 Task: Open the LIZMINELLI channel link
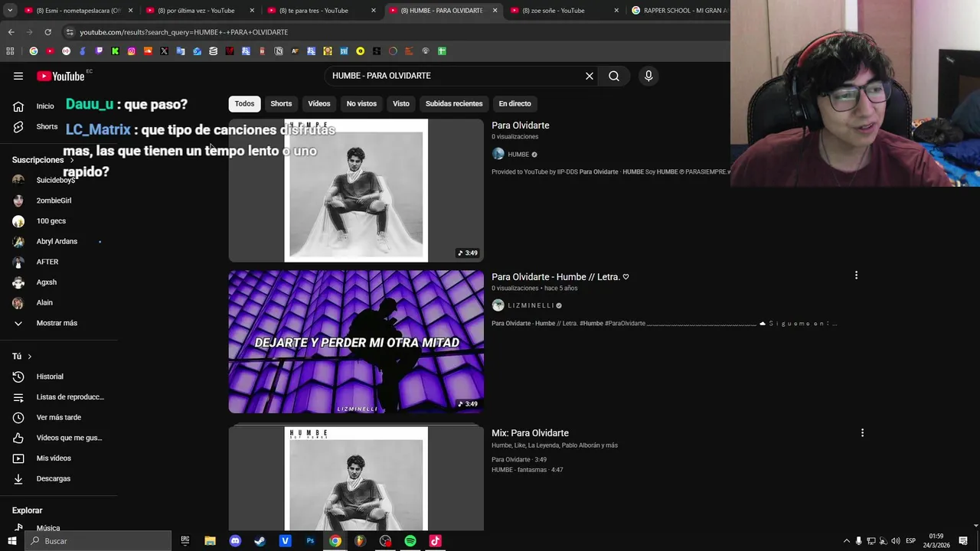click(x=531, y=305)
